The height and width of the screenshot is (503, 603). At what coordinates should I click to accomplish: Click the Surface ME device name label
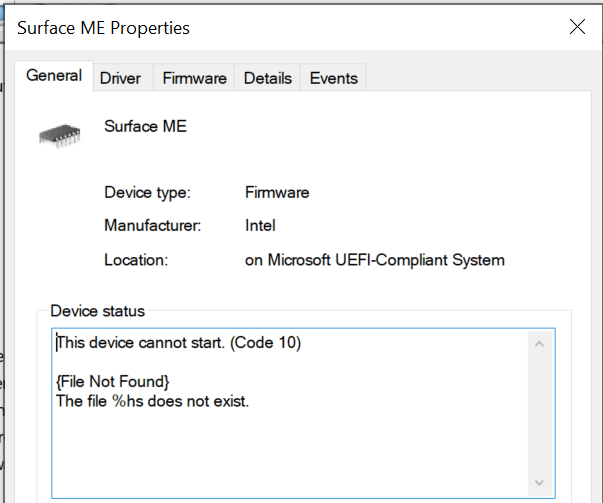(x=145, y=126)
